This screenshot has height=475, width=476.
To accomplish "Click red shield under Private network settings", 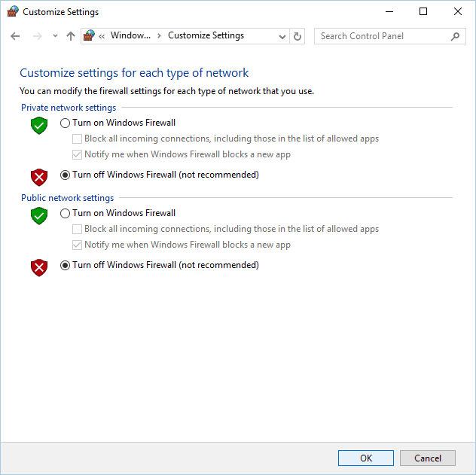I will [x=39, y=177].
